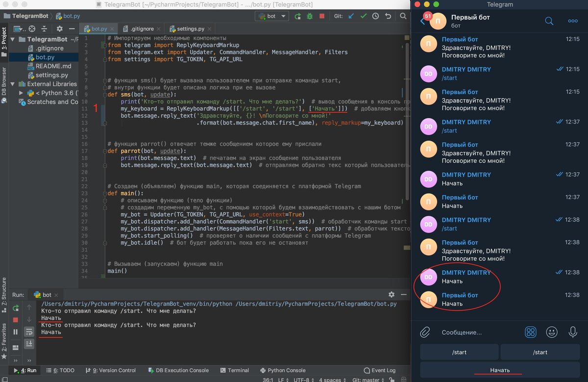Open the DB Browser side tab
Image resolution: width=588 pixels, height=382 pixels.
coord(4,85)
